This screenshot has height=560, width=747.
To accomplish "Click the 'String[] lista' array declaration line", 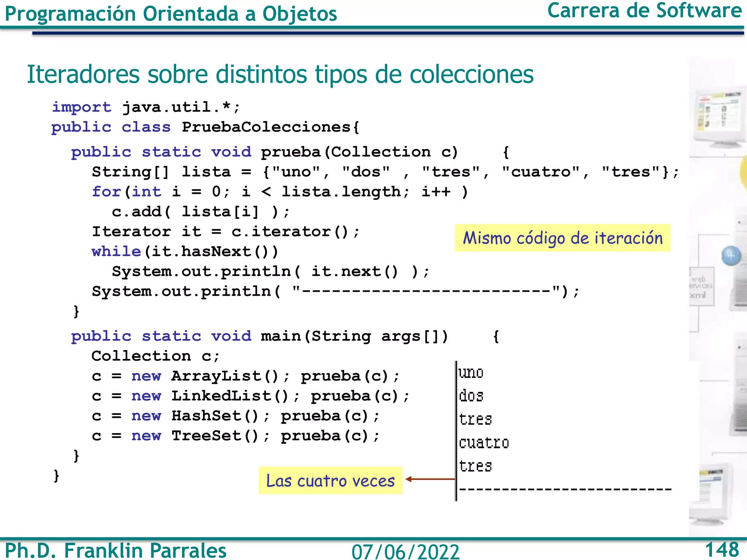I will click(x=385, y=172).
